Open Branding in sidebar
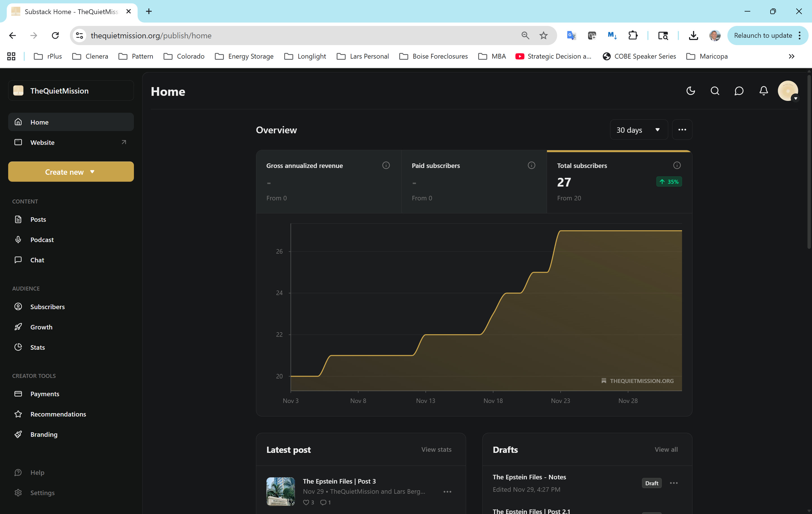This screenshot has width=812, height=514. coord(44,434)
